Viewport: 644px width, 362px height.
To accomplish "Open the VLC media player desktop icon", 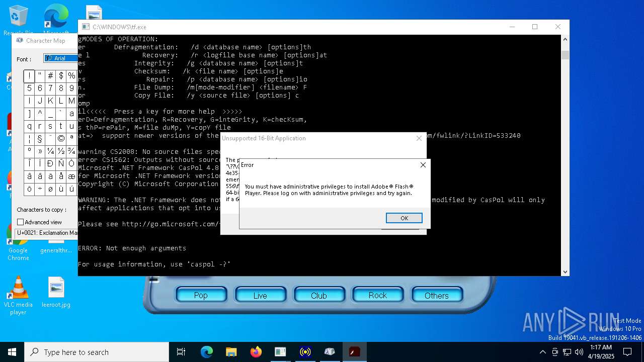I will 18,296.
